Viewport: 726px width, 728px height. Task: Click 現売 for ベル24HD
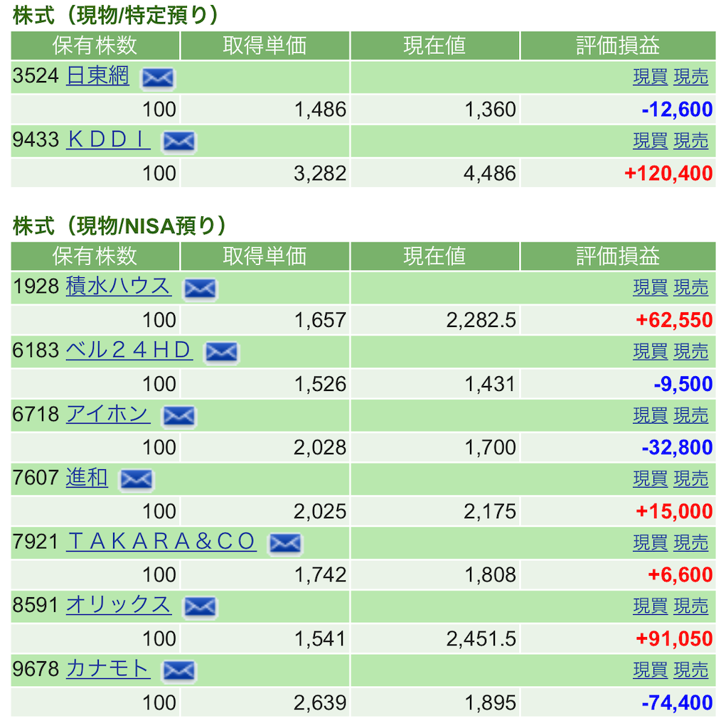pos(690,351)
